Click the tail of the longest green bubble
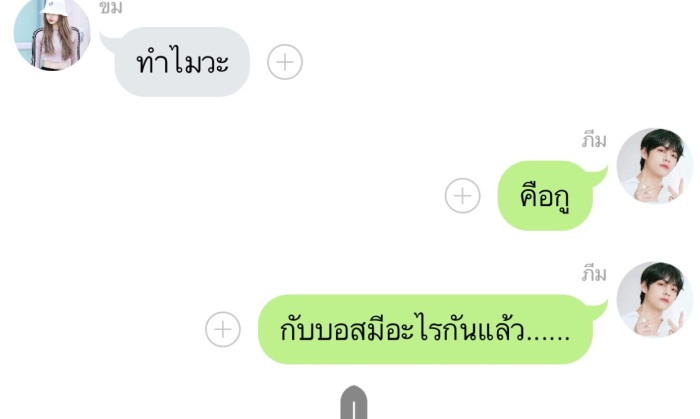700x419 pixels. (x=598, y=309)
